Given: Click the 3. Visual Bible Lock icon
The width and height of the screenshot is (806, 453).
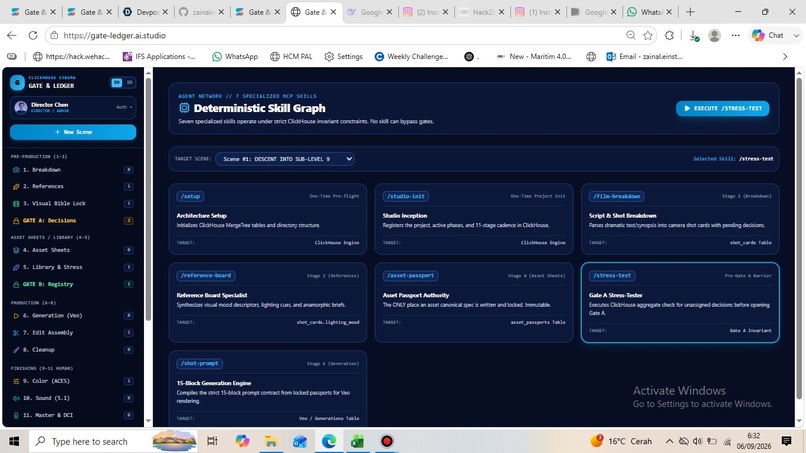Looking at the screenshot, I should pyautogui.click(x=16, y=204).
